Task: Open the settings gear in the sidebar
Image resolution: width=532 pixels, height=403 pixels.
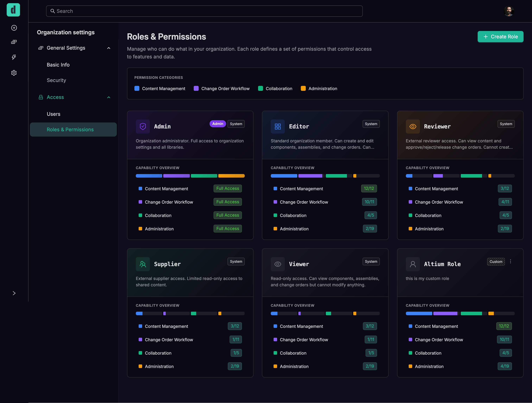Action: tap(14, 73)
